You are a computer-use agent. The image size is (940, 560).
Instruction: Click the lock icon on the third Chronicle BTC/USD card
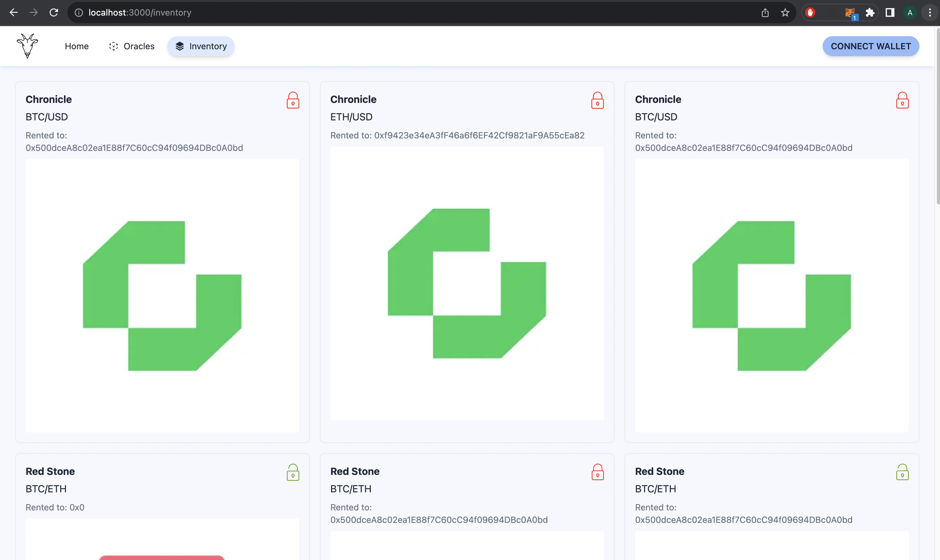click(902, 100)
